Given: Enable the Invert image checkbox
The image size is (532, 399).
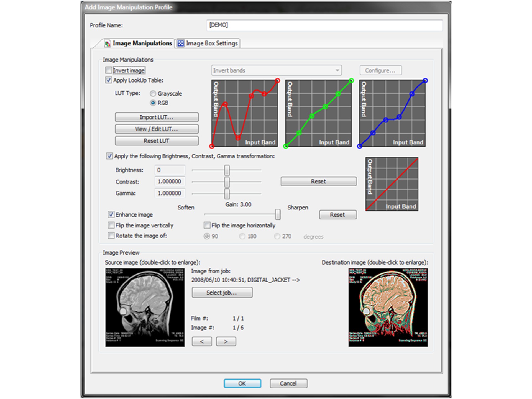Looking at the screenshot, I should 109,70.
